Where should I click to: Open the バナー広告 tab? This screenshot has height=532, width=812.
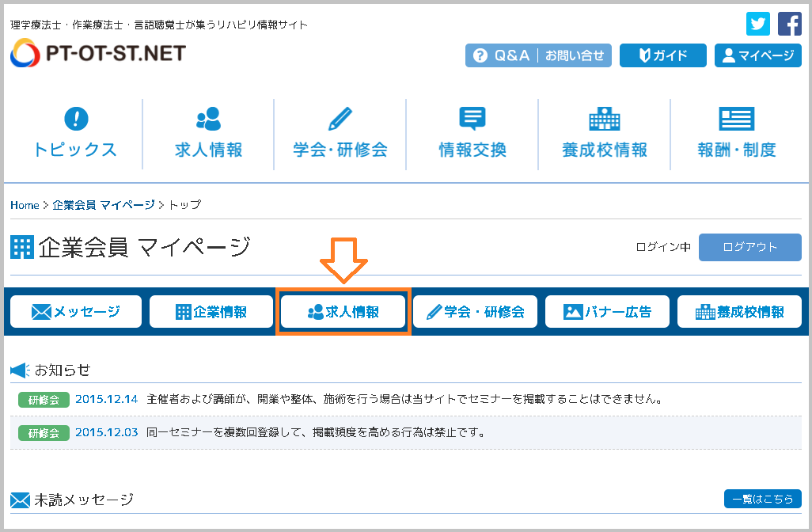tap(606, 312)
